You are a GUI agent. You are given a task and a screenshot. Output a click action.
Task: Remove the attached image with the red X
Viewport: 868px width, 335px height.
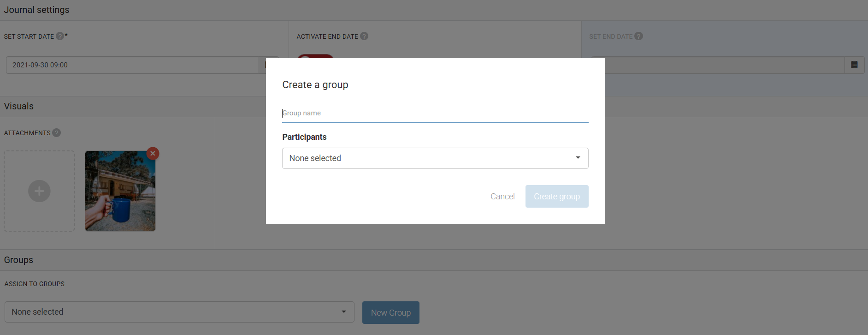tap(153, 154)
